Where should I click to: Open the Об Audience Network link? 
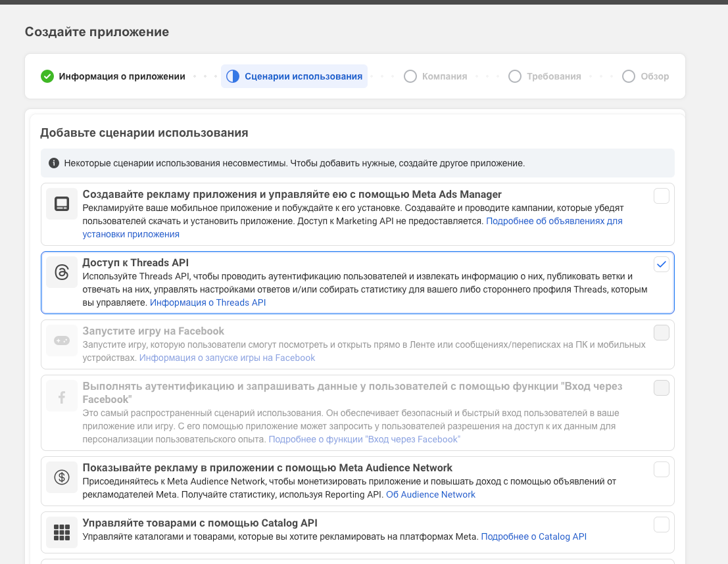[430, 494]
